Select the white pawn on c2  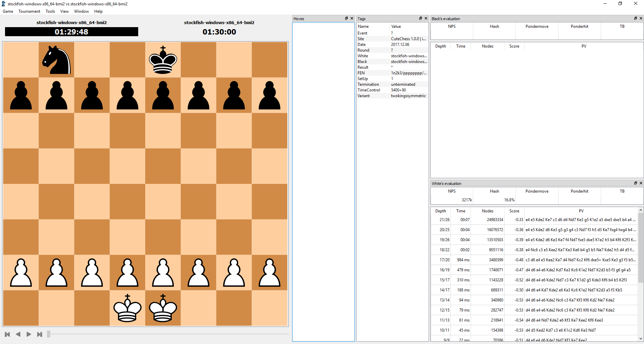(x=92, y=273)
